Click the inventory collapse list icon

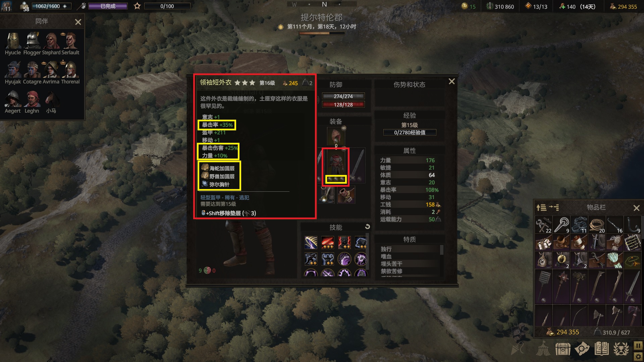(x=554, y=208)
